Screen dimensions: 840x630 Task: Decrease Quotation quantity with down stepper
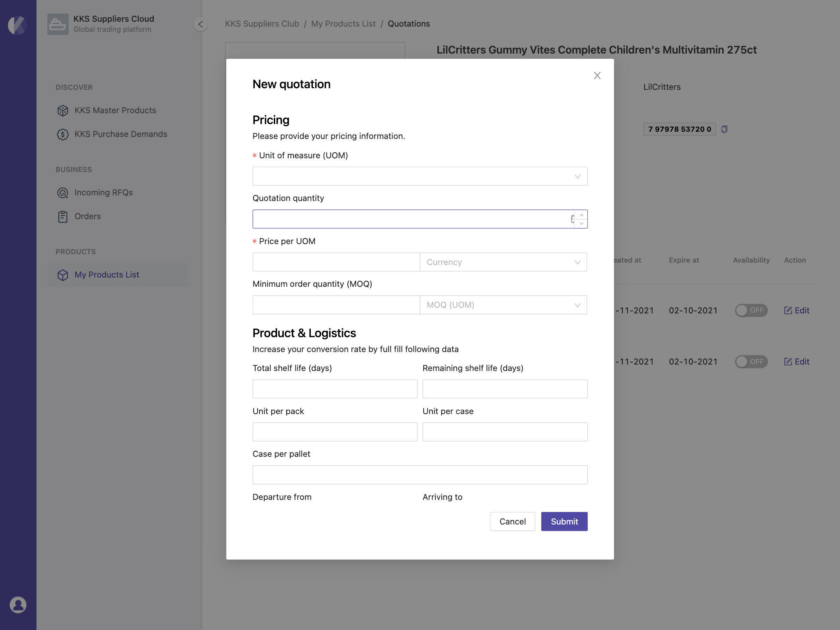[581, 224]
